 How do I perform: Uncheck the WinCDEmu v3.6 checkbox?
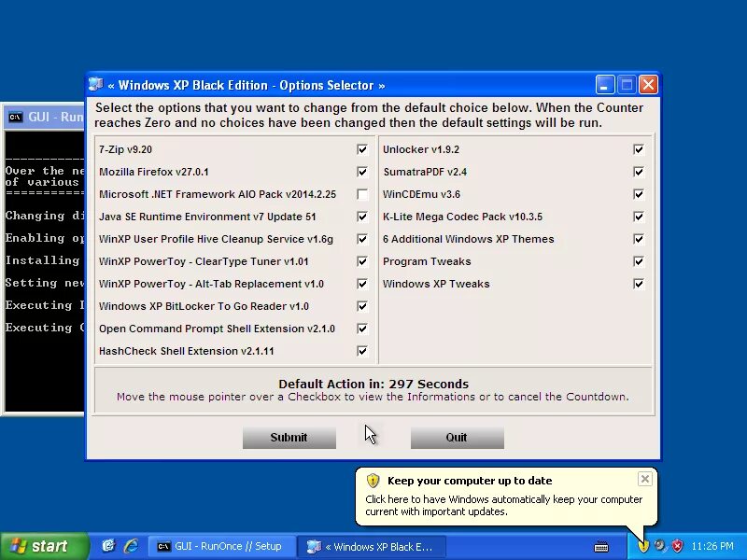[639, 194]
